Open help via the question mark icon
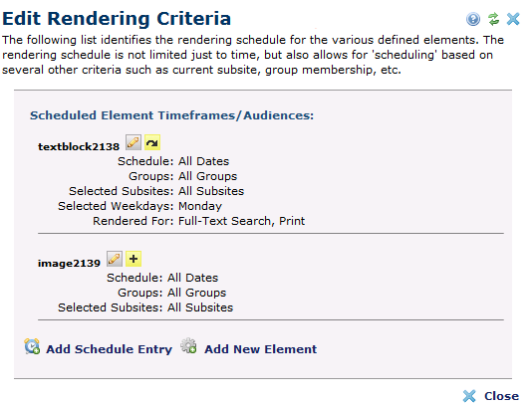Viewport: 532px width, 406px height. coord(473,19)
